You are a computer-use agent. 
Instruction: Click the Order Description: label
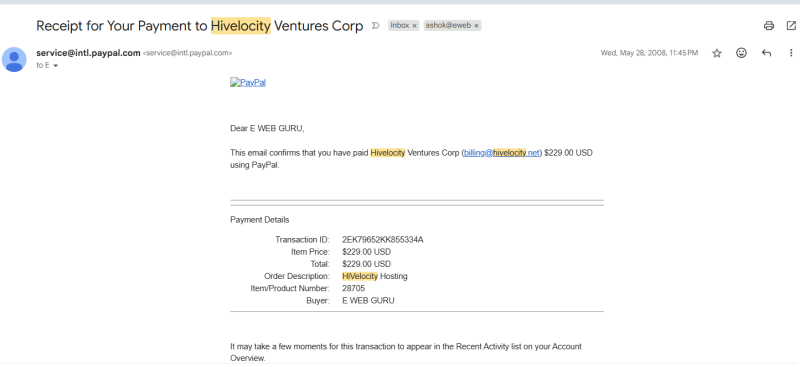pos(297,276)
